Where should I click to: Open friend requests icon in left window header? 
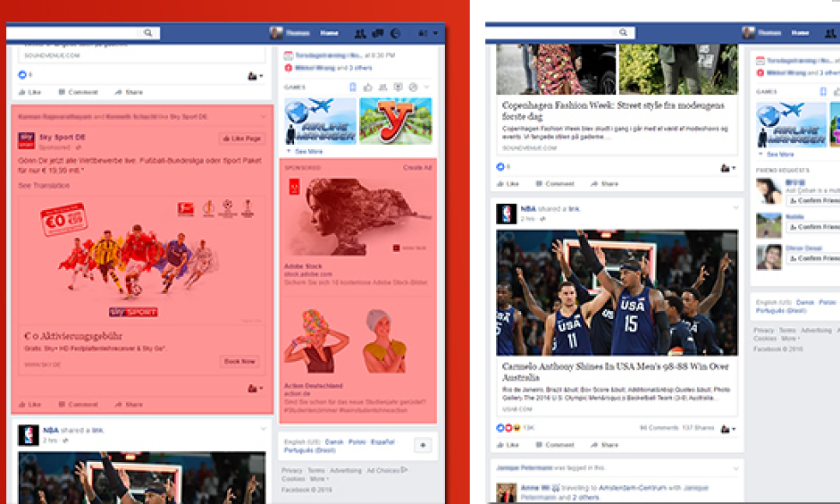(x=360, y=33)
